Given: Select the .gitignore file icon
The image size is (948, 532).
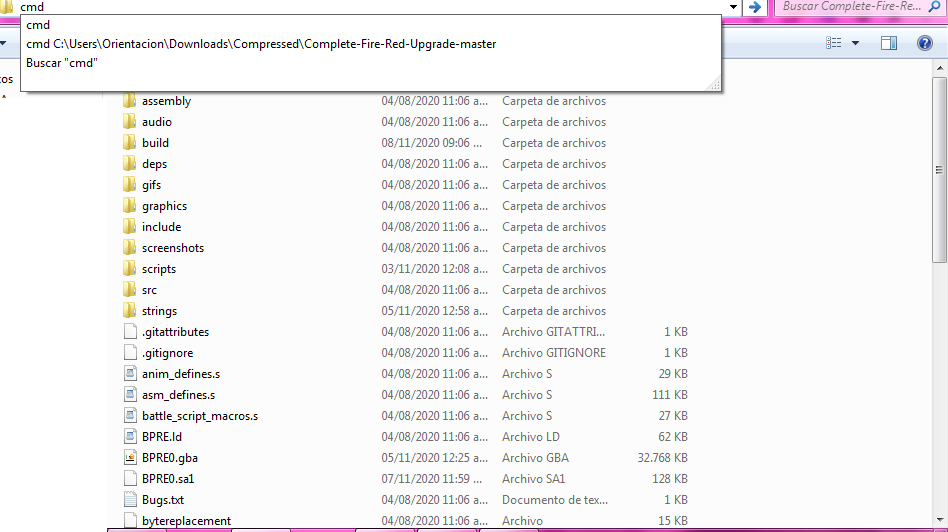Looking at the screenshot, I should 129,353.
